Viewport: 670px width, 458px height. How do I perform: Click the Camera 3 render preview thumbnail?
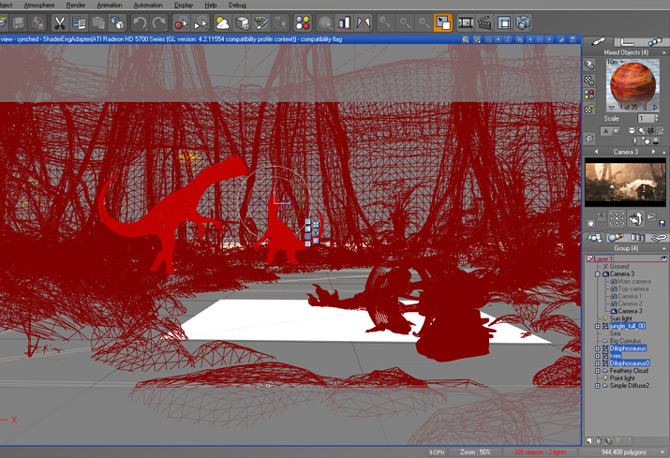pos(626,182)
